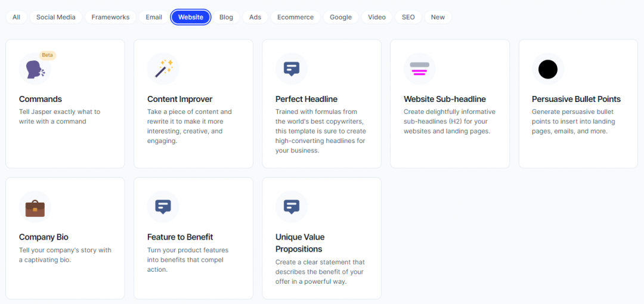
Task: Click the Perfect Headline chat bubble icon
Action: click(292, 69)
